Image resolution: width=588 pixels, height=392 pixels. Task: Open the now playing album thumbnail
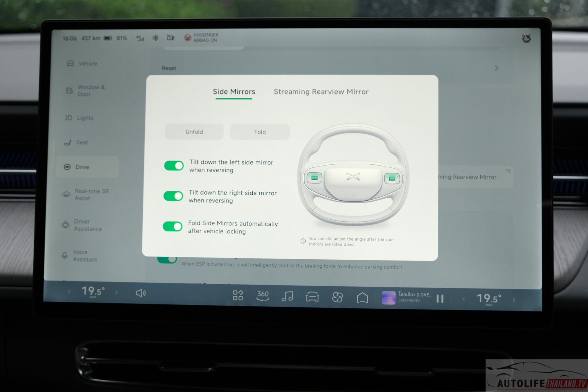coord(389,298)
